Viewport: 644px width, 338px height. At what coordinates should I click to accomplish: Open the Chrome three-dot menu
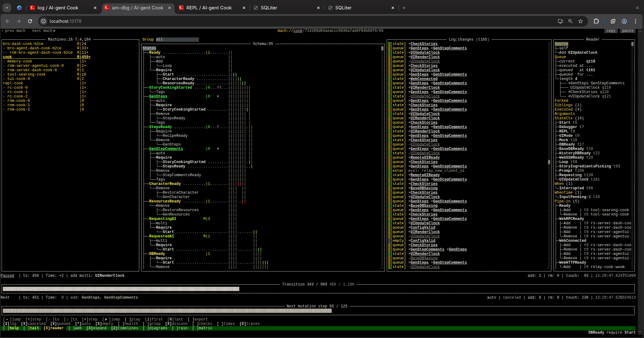(x=636, y=21)
